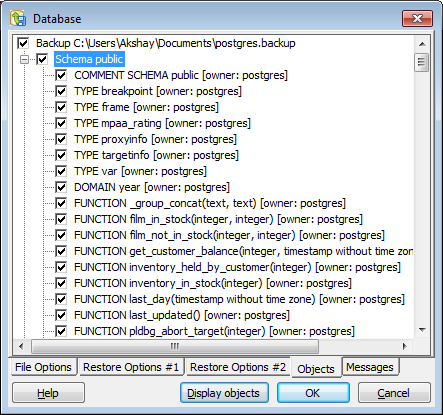Select FUNCTION last_day(timestamp without time zone) row
443x415 pixels.
pos(239,299)
